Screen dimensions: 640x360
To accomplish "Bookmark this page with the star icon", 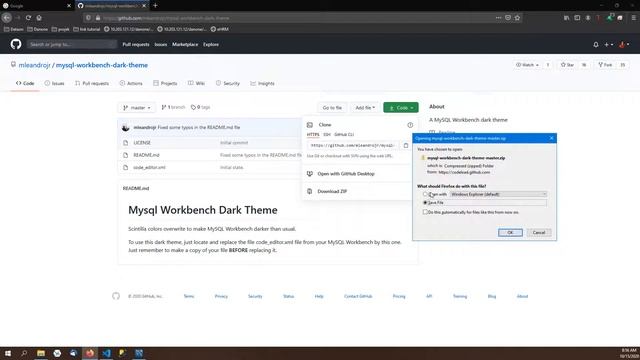I will point(518,18).
